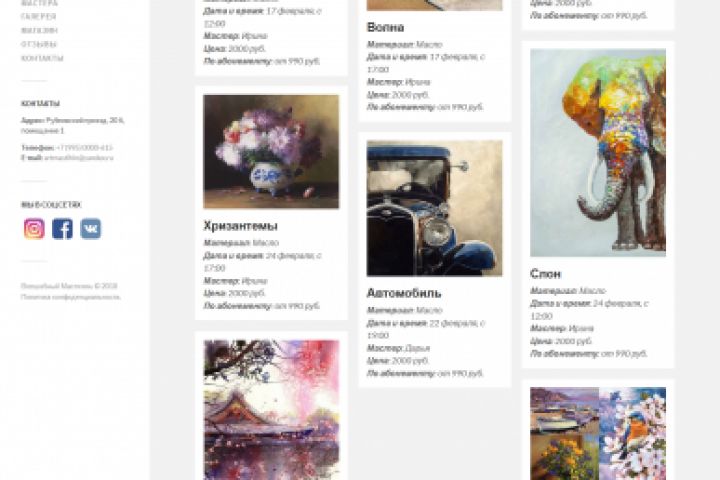720x480 pixels.
Task: Open the ОТЗЫВЫ menu item
Action: tap(39, 45)
